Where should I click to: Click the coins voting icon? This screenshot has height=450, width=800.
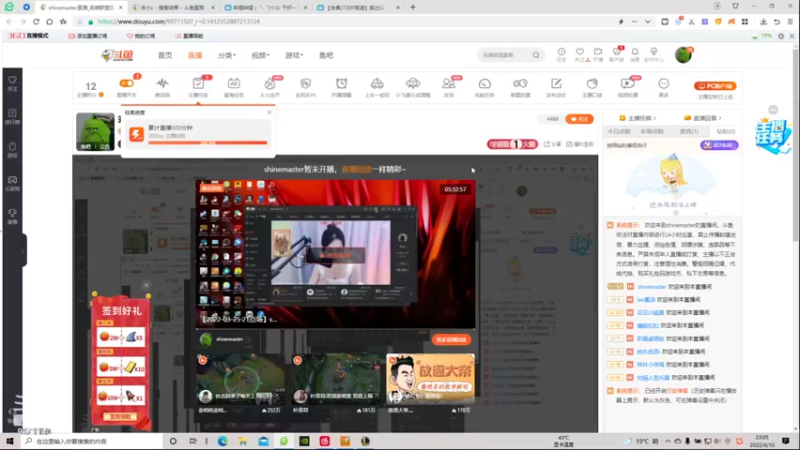coord(520,83)
